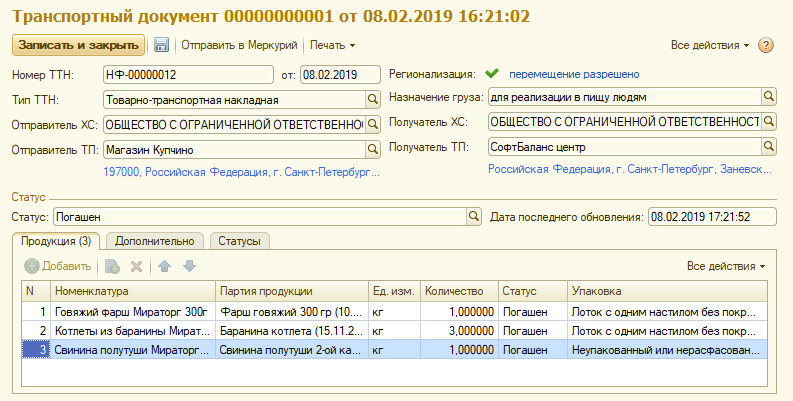793x401 pixels.
Task: Click the save diskette icon
Action: (161, 45)
